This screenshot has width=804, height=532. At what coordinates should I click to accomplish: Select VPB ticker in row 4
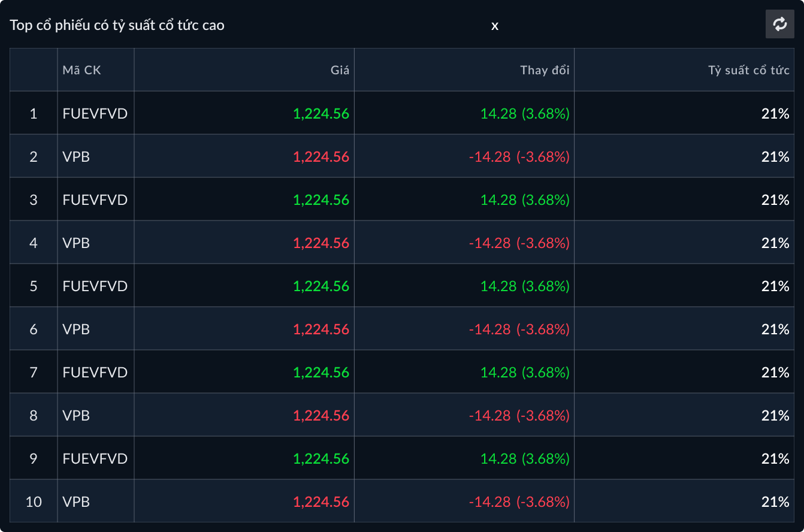(76, 243)
